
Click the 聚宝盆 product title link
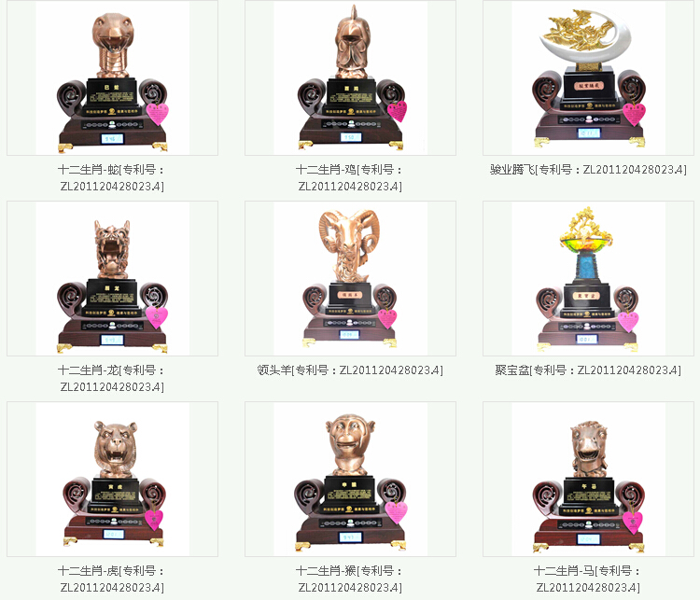pyautogui.click(x=588, y=370)
